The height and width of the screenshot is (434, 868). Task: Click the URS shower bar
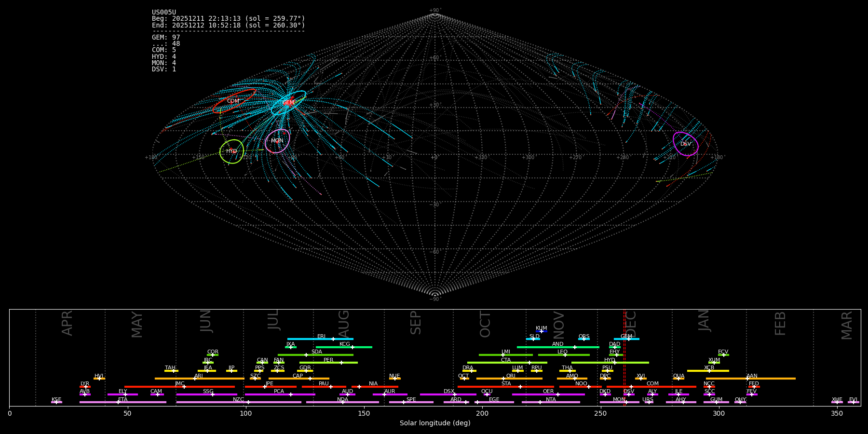tap(649, 402)
